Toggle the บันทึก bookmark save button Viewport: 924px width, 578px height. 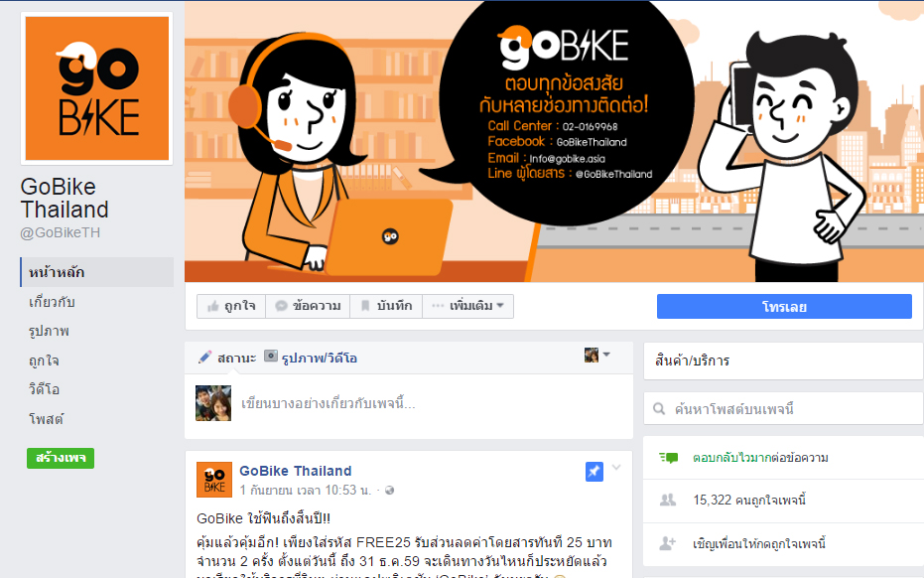tap(386, 306)
